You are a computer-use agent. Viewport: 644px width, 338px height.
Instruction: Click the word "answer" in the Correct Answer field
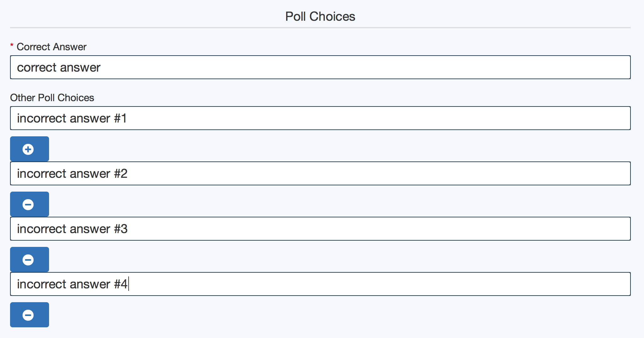tap(80, 68)
